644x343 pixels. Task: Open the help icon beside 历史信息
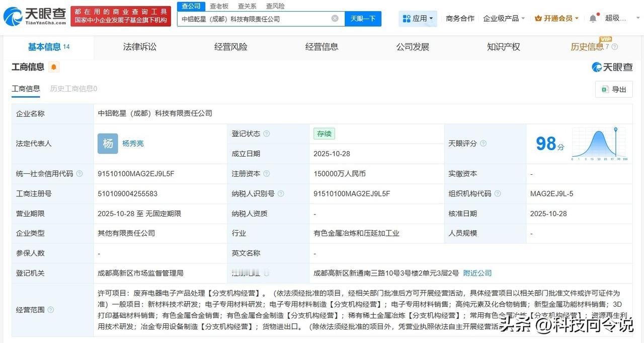tap(615, 47)
